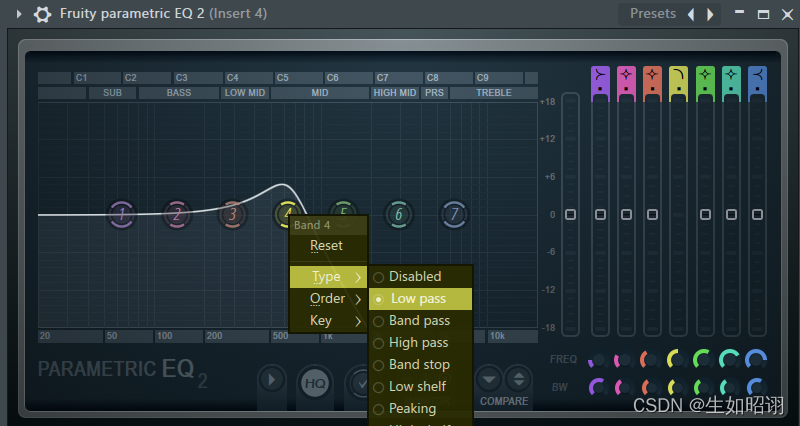800x426 pixels.
Task: Click the yellow band 4 FREQ knob
Action: [678, 360]
